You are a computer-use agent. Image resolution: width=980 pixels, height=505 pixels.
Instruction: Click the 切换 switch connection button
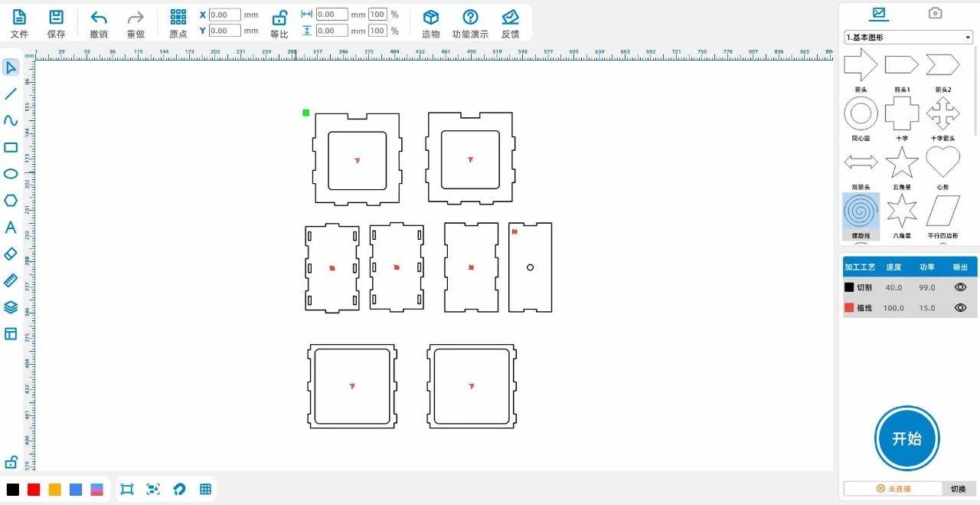tap(958, 489)
